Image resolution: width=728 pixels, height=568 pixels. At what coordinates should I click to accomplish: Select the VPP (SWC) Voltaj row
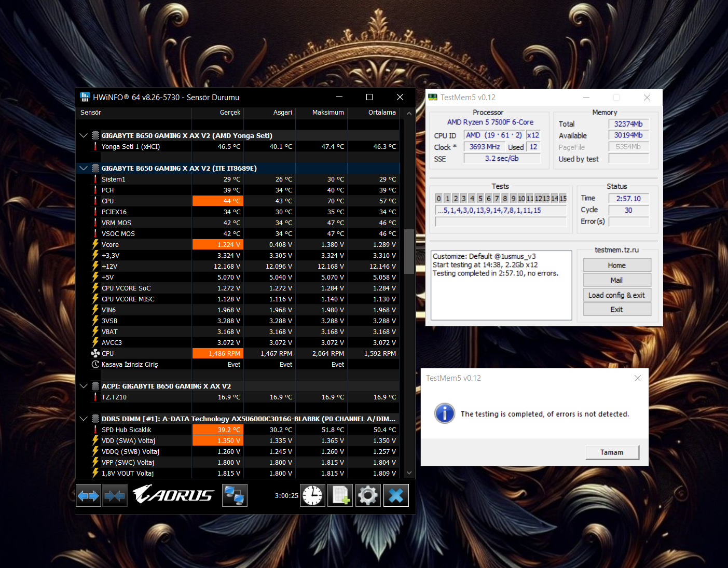click(238, 462)
